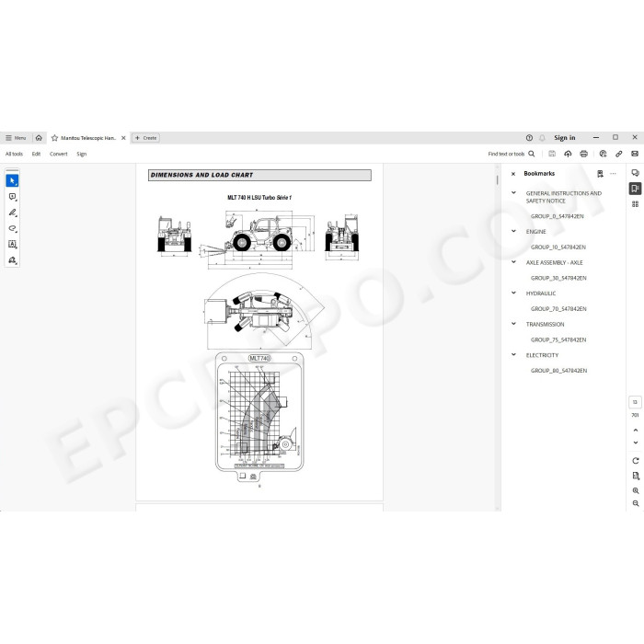
Task: Click the upload to cloud icon
Action: coord(568,154)
